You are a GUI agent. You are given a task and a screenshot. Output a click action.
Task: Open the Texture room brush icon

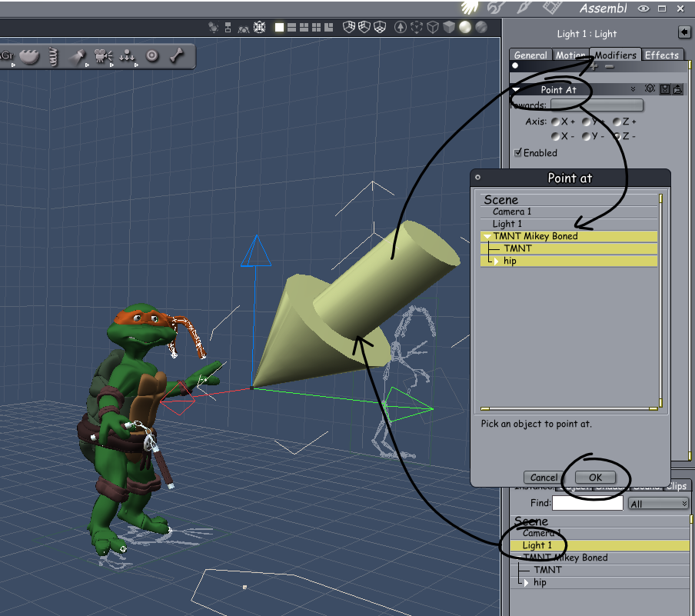click(x=524, y=7)
